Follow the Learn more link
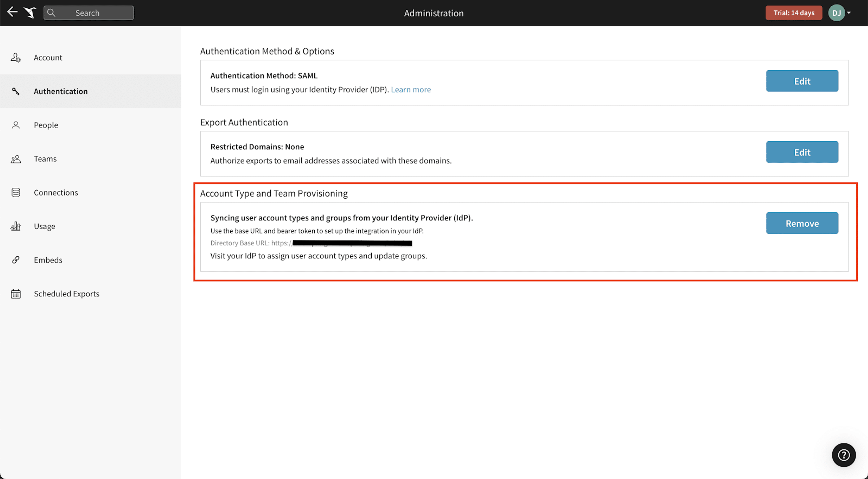Screen dimensions: 868x479 411,90
